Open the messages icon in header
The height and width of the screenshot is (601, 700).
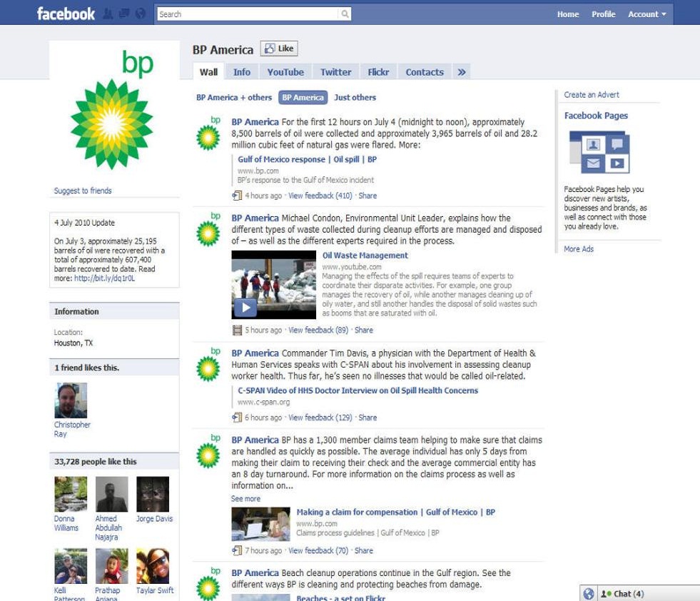(124, 14)
